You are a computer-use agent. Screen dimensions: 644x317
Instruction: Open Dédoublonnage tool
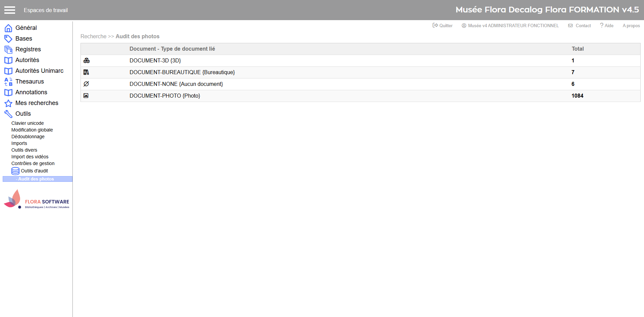tap(28, 137)
